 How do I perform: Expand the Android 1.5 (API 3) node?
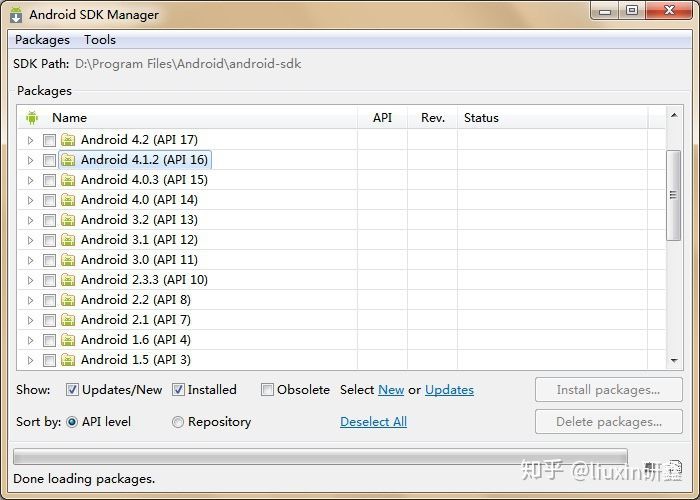[x=30, y=360]
